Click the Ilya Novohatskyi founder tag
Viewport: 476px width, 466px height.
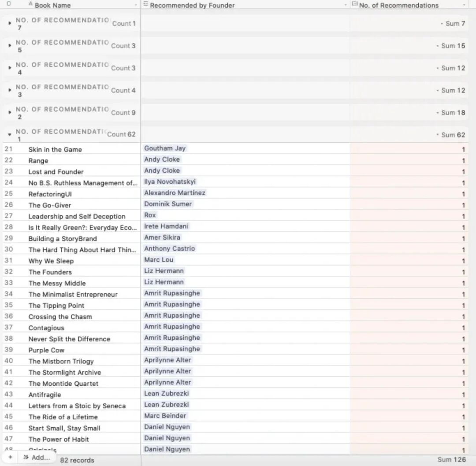170,181
